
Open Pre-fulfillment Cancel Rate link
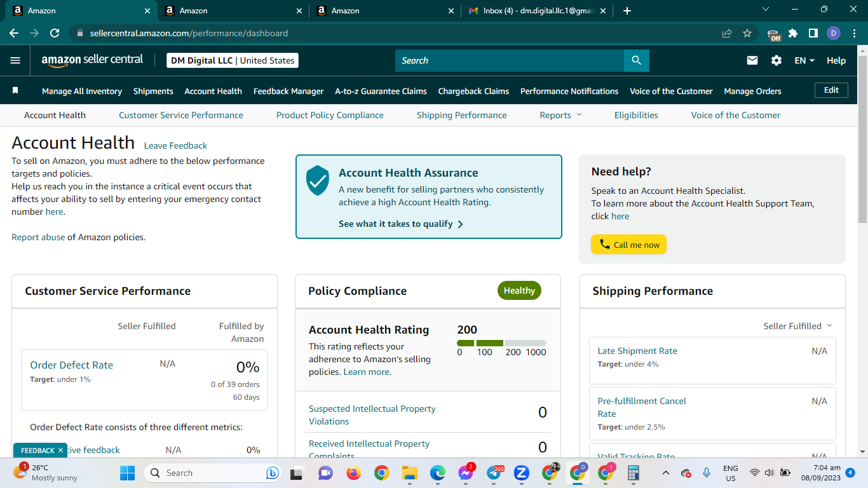tap(642, 407)
